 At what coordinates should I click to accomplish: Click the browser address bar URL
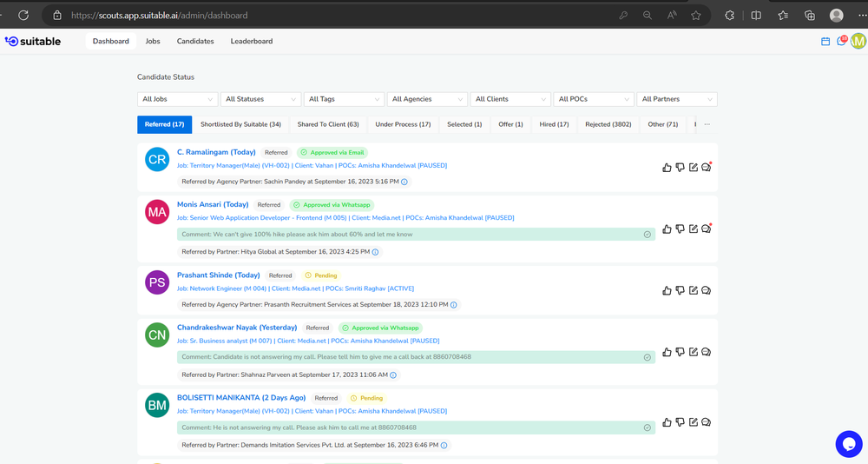coord(160,16)
